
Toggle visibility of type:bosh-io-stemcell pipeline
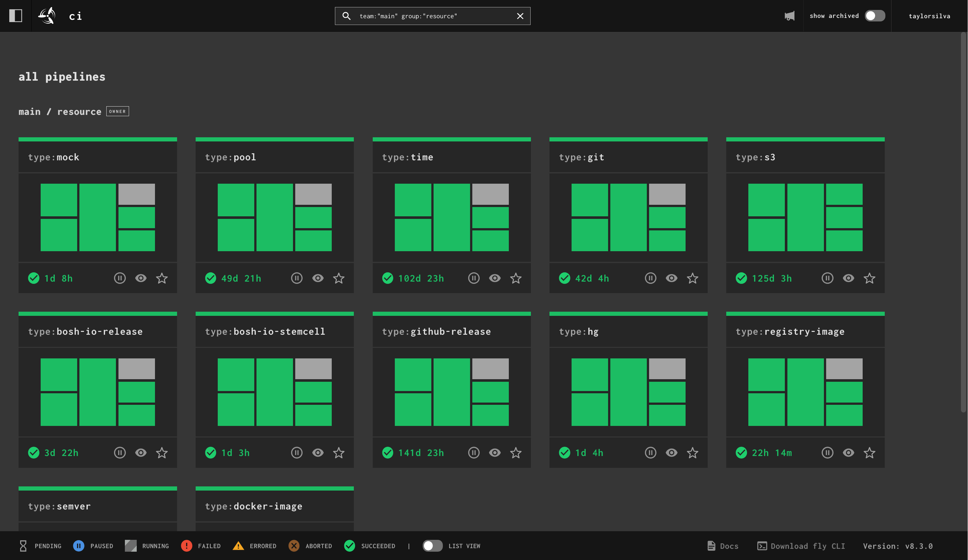[x=318, y=452]
